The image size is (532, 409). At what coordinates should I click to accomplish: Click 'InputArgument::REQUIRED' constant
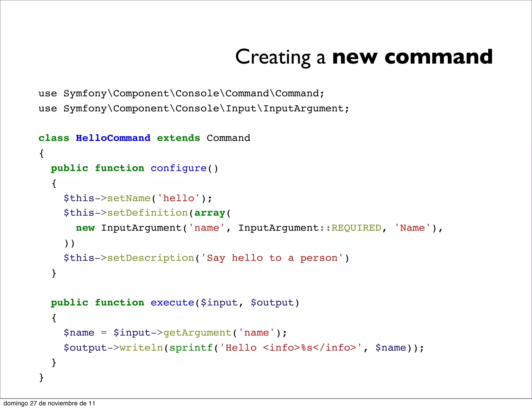coord(310,228)
